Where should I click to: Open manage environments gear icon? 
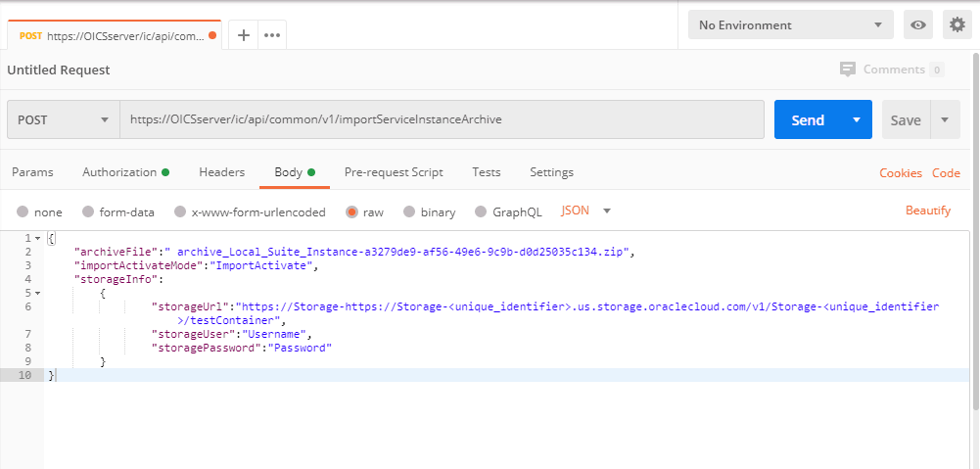tap(957, 25)
